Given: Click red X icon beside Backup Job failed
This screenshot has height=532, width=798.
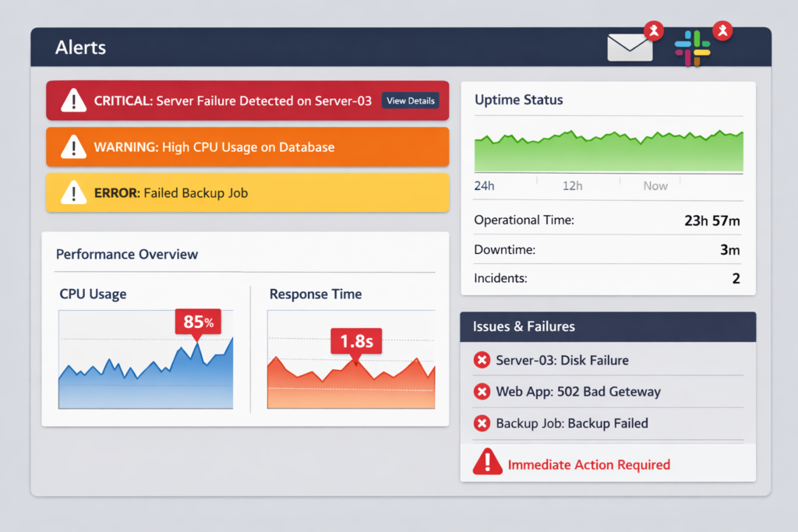Looking at the screenshot, I should click(482, 424).
